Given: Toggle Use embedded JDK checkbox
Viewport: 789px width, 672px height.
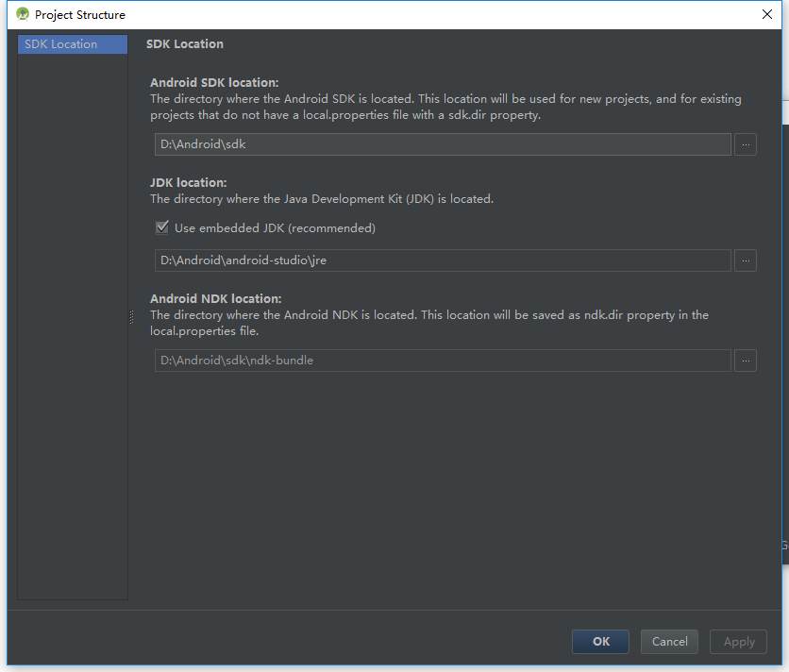Looking at the screenshot, I should pos(162,227).
